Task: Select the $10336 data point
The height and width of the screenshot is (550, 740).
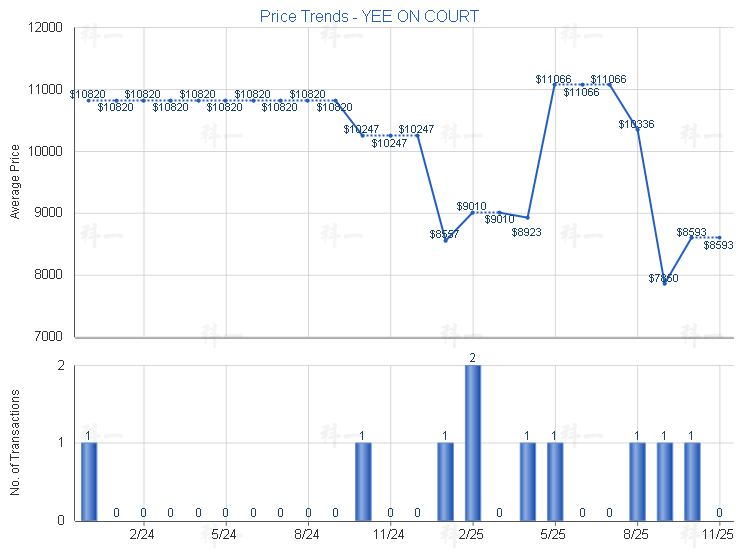Action: tap(637, 130)
